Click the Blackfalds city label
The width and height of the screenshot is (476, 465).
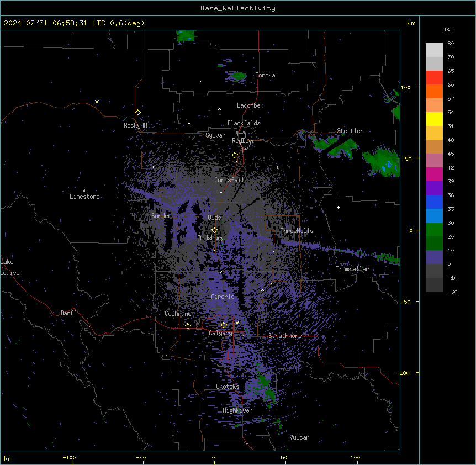[244, 123]
